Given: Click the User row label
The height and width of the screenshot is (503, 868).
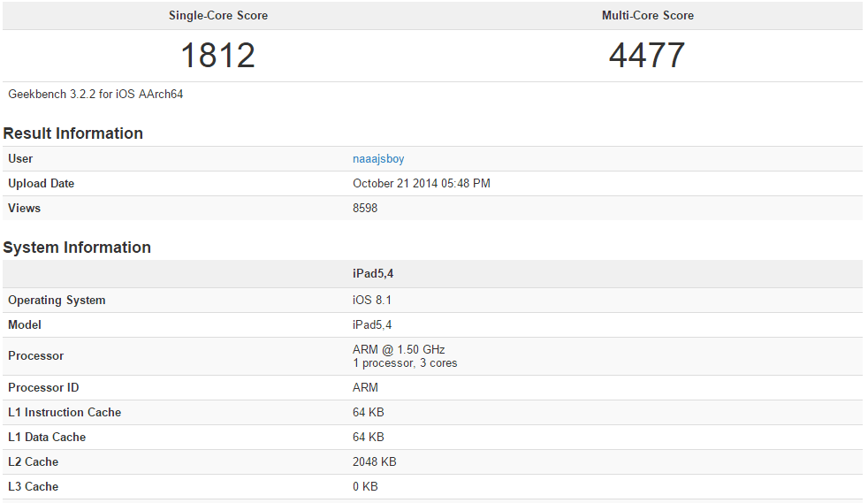Looking at the screenshot, I should click(20, 159).
